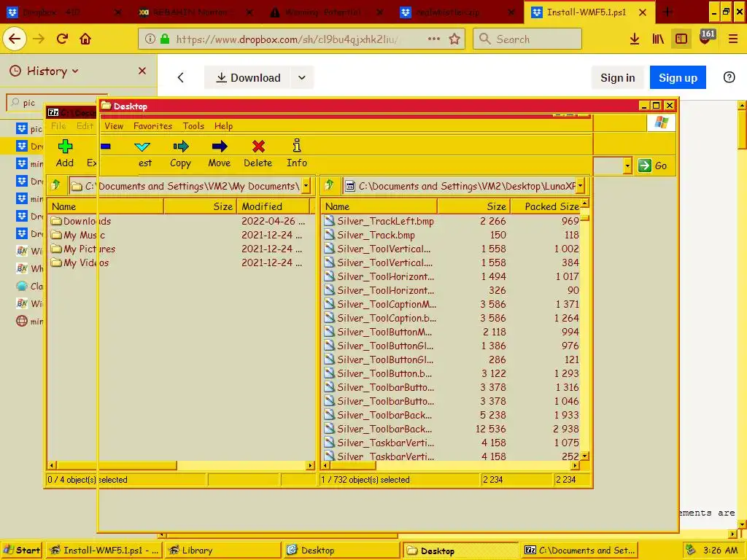This screenshot has width=747, height=560.
Task: Click Dropbox Download button
Action: (248, 77)
